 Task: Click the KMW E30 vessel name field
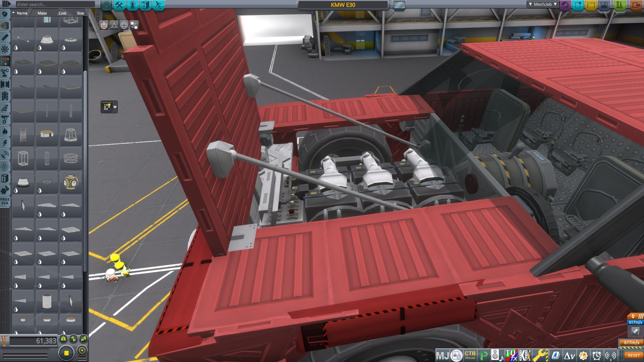343,5
